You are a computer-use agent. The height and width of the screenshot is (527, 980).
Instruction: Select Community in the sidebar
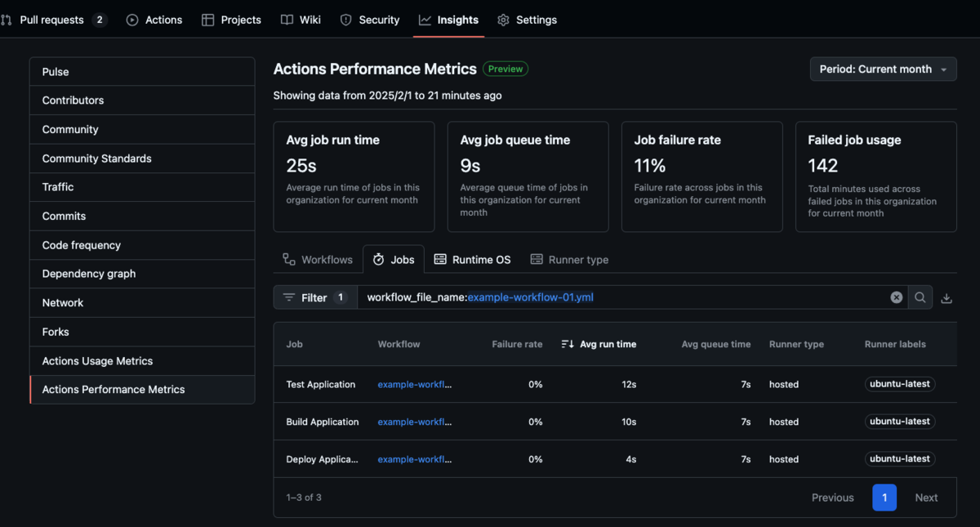point(142,129)
